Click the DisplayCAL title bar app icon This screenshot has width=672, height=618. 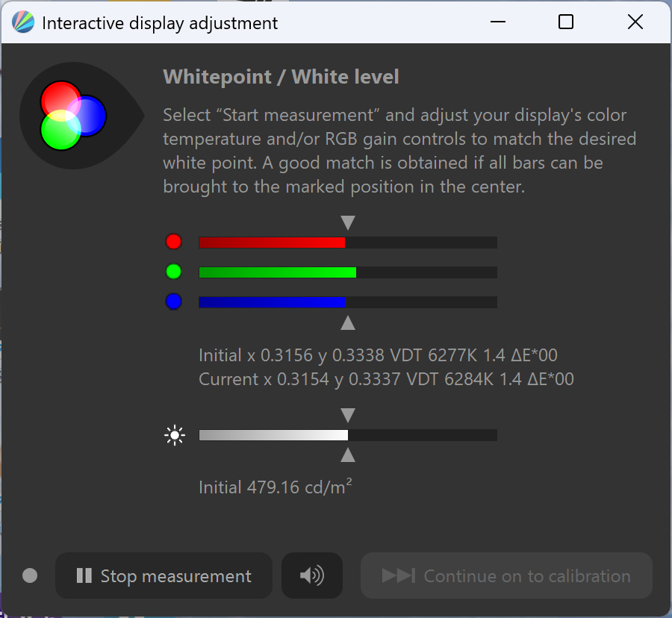pos(23,22)
